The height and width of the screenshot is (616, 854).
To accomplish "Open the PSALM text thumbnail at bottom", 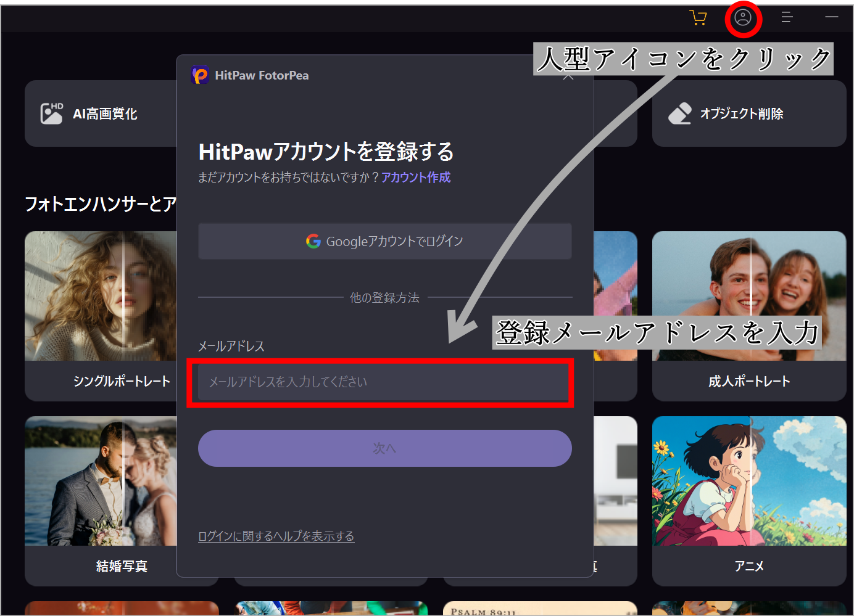I will [x=539, y=609].
